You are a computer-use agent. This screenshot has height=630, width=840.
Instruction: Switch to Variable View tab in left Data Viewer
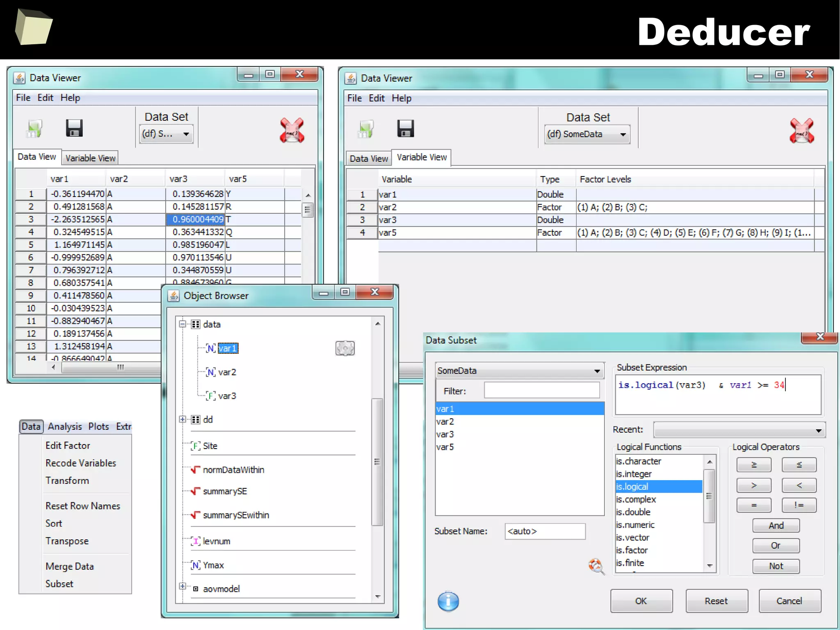[x=90, y=158]
